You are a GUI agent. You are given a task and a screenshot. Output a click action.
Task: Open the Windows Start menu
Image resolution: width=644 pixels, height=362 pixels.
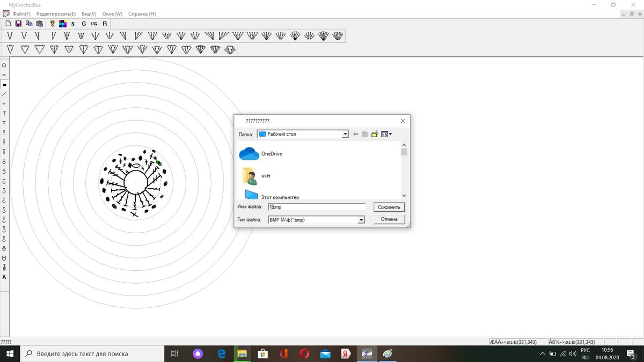[10, 353]
